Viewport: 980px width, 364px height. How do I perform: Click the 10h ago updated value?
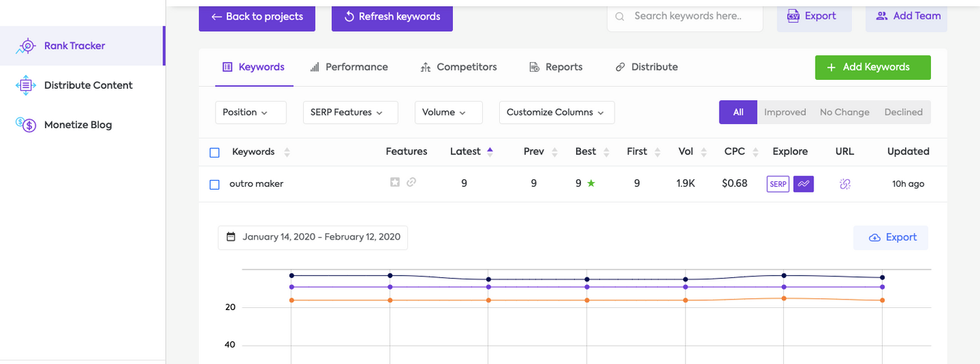point(908,184)
